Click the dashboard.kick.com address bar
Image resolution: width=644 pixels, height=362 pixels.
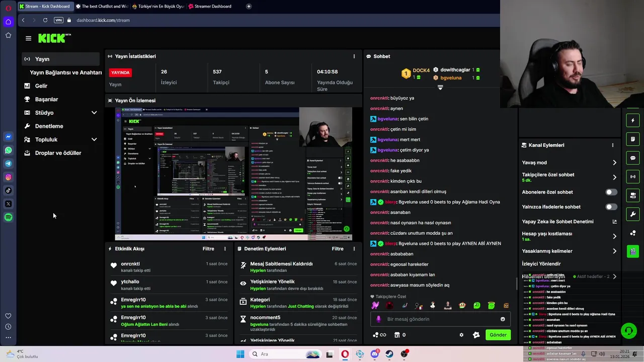(x=103, y=20)
